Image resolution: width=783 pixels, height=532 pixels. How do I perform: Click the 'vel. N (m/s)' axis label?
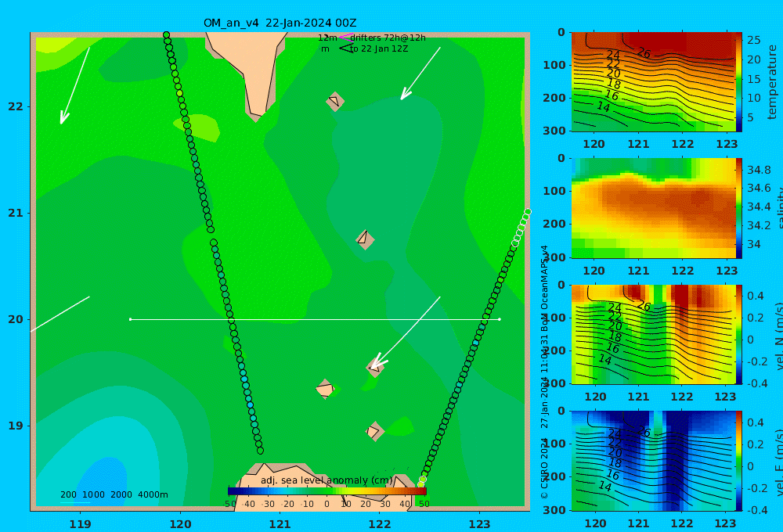[x=778, y=336]
